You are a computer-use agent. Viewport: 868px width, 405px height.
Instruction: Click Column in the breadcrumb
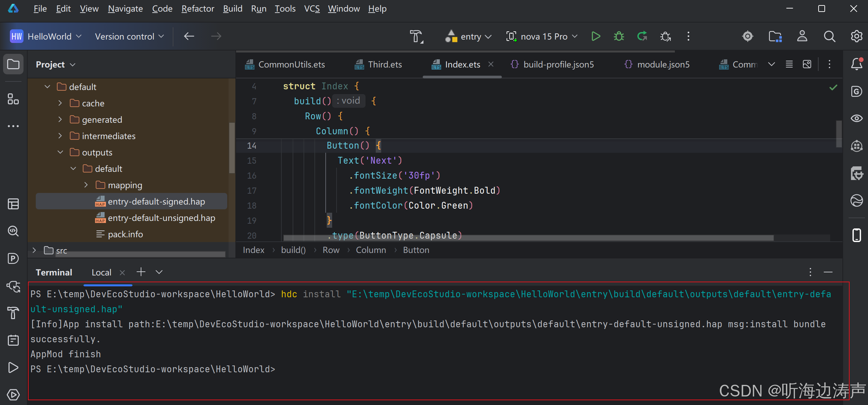point(371,250)
